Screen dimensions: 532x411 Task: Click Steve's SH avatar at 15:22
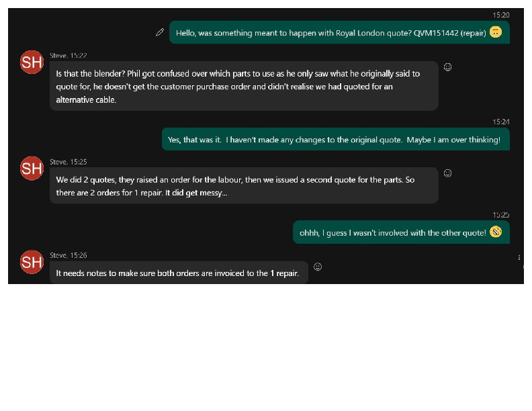(32, 63)
